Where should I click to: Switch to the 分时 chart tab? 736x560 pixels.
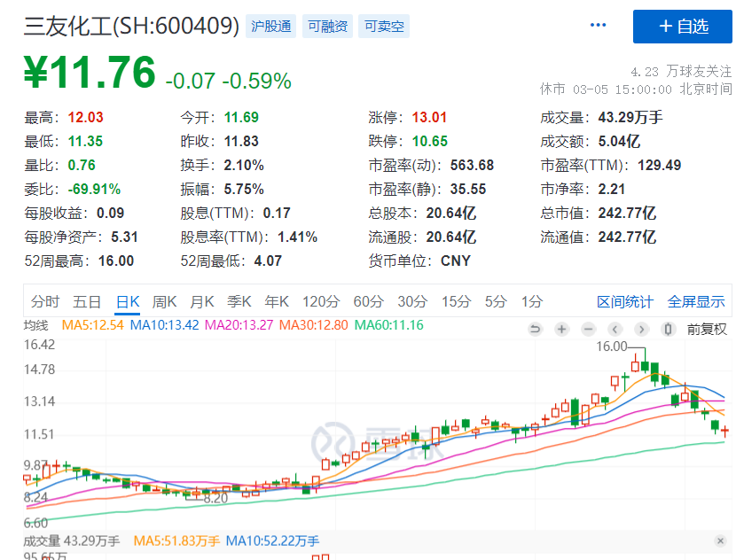pyautogui.click(x=45, y=301)
